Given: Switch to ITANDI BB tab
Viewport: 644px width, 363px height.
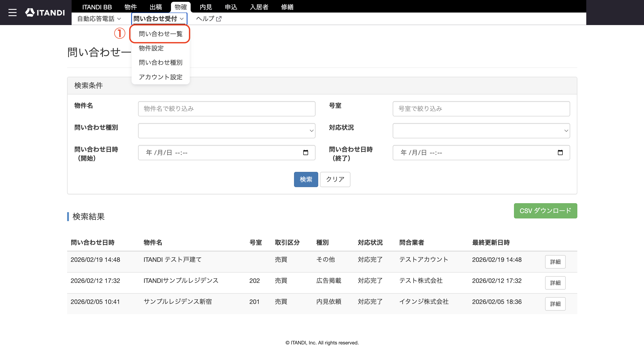Looking at the screenshot, I should click(97, 7).
